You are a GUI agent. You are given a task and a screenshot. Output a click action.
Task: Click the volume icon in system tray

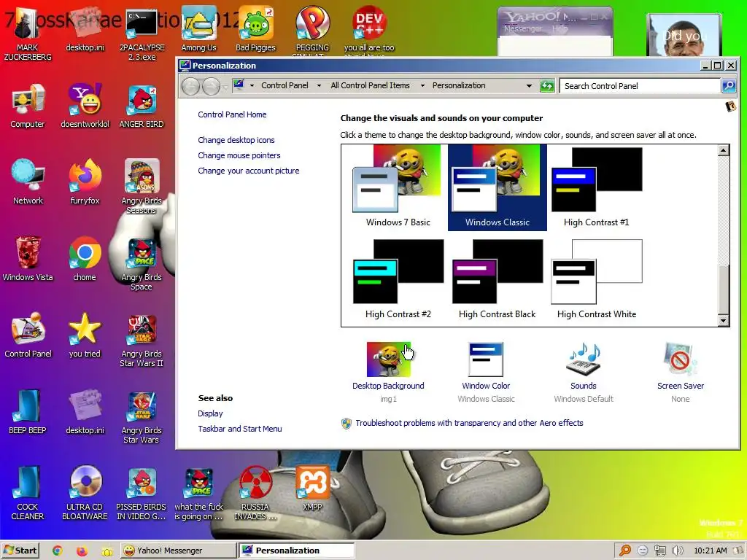pos(678,551)
